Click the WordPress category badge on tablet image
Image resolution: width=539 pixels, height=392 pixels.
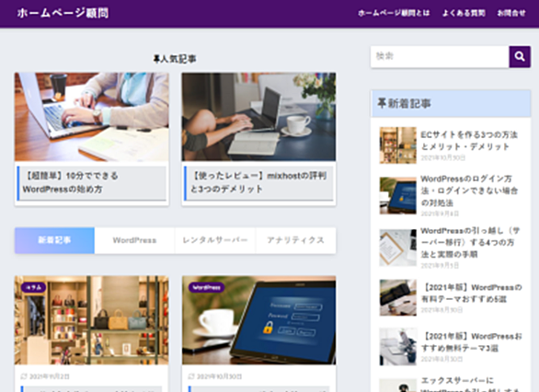click(206, 287)
